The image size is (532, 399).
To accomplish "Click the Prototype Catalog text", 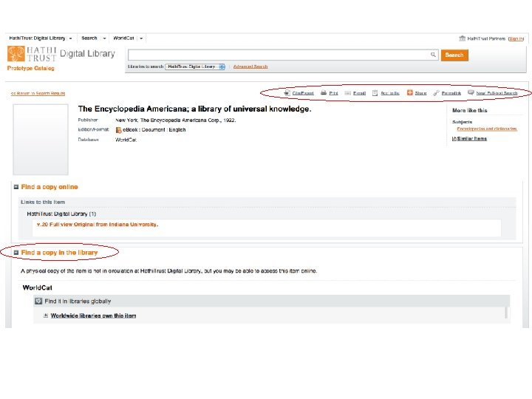I will (x=30, y=68).
